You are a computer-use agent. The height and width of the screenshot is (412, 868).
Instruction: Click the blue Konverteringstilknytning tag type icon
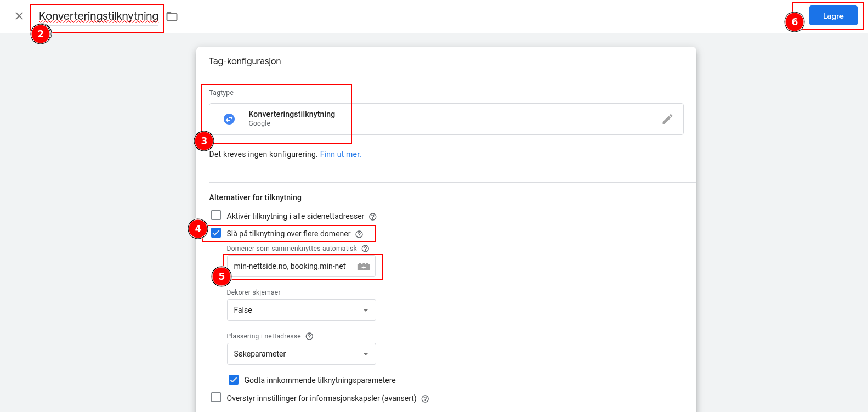[x=229, y=119]
